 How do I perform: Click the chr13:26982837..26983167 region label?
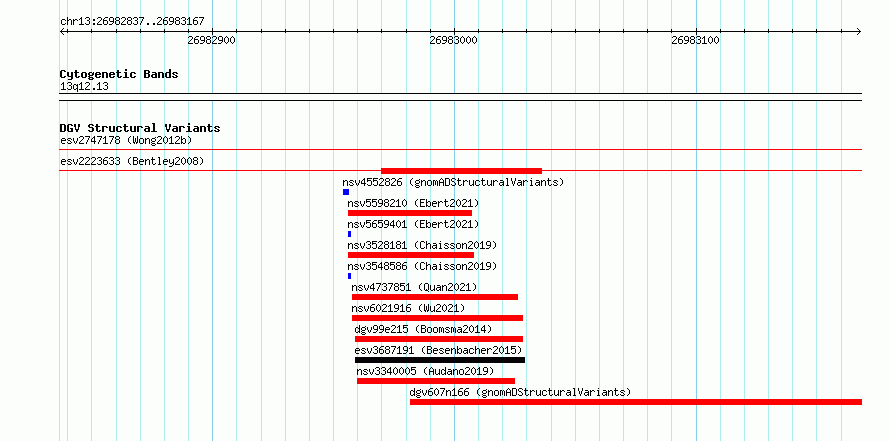click(132, 22)
